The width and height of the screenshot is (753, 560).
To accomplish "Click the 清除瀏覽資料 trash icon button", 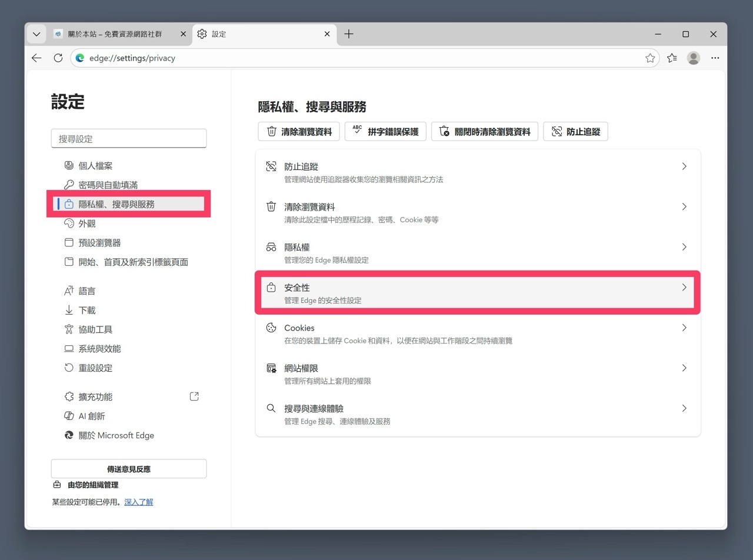I will tap(298, 131).
